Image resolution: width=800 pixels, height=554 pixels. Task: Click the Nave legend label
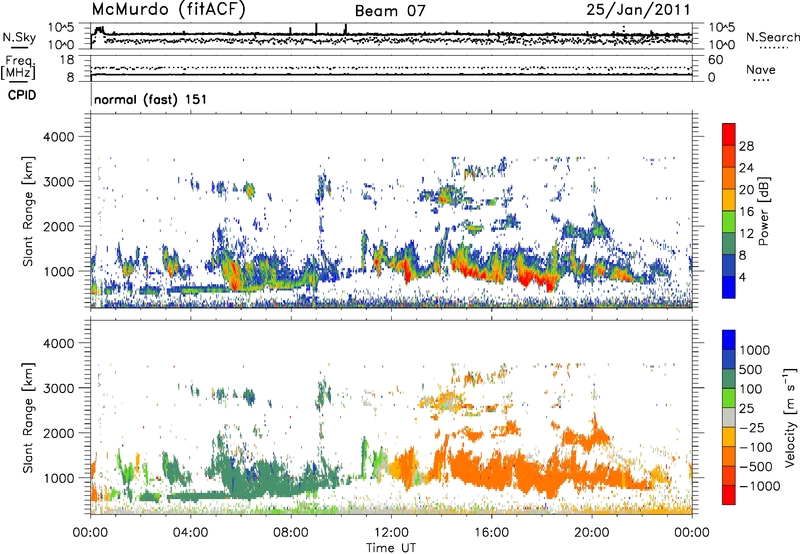pyautogui.click(x=761, y=69)
